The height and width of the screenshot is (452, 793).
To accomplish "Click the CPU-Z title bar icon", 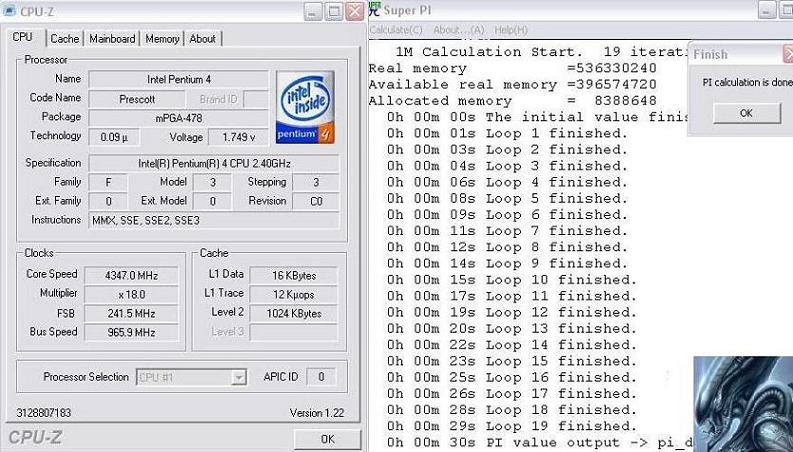I will (12, 12).
